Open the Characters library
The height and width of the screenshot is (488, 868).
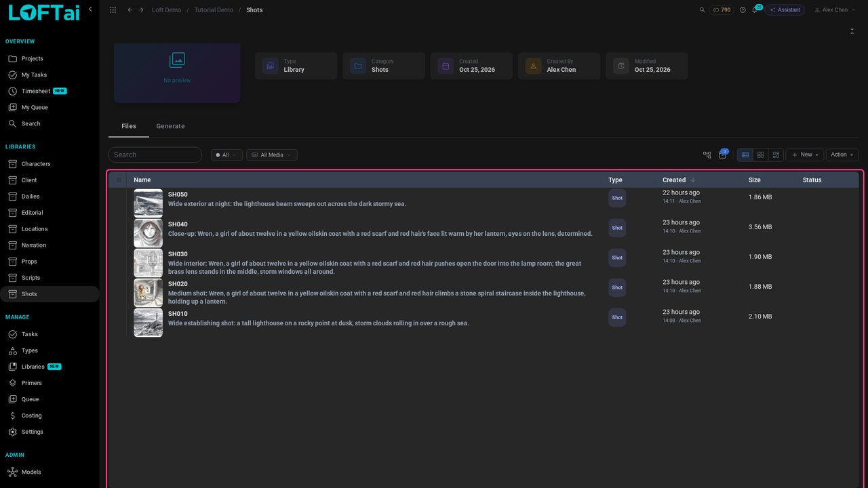point(50,164)
